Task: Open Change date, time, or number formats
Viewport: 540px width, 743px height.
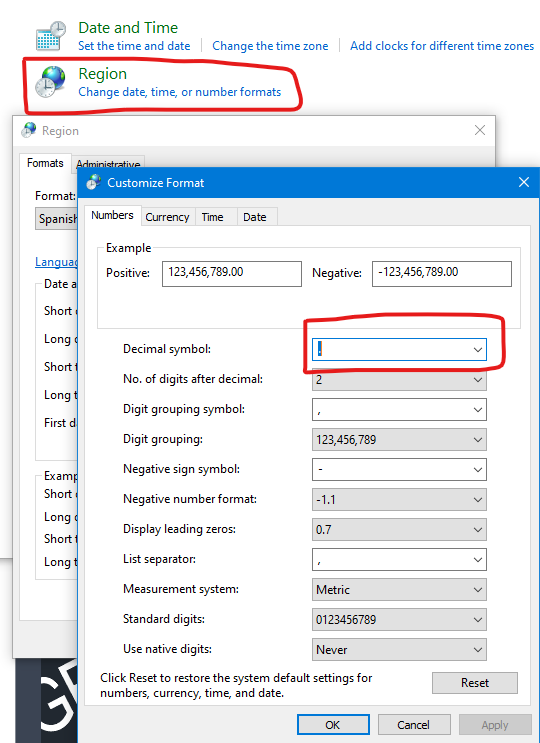Action: click(x=180, y=92)
